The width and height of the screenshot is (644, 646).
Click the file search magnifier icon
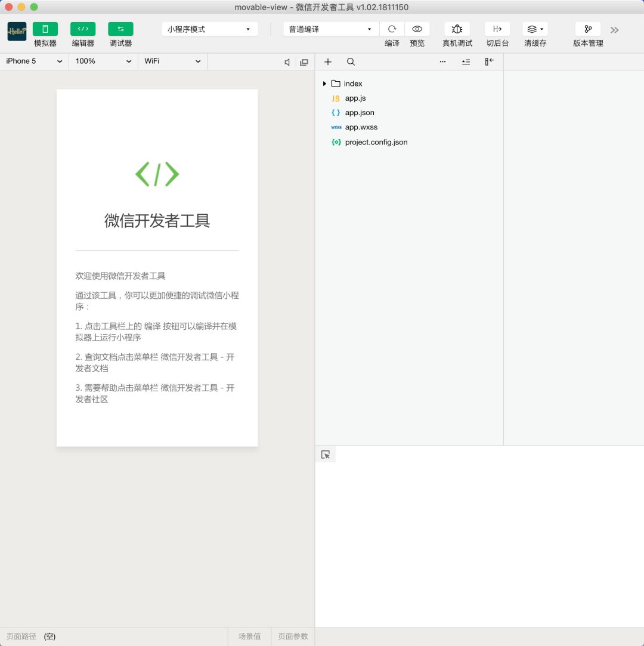(351, 62)
